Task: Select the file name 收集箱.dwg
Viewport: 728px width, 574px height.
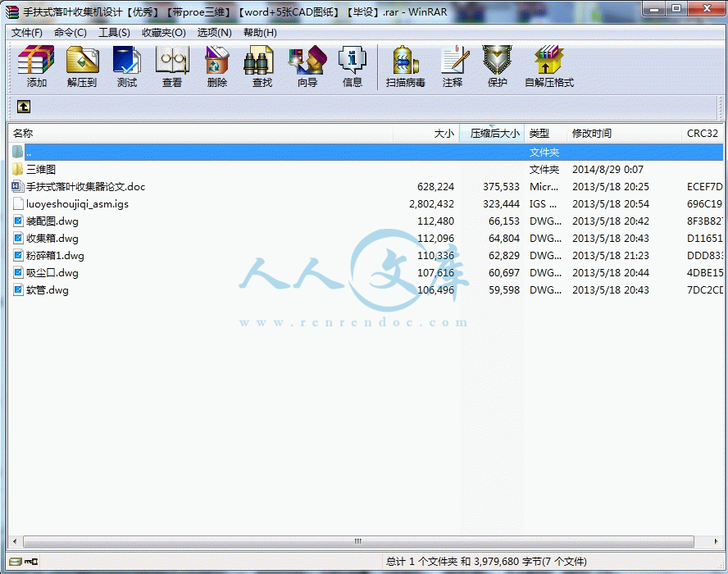Action: coord(52,239)
